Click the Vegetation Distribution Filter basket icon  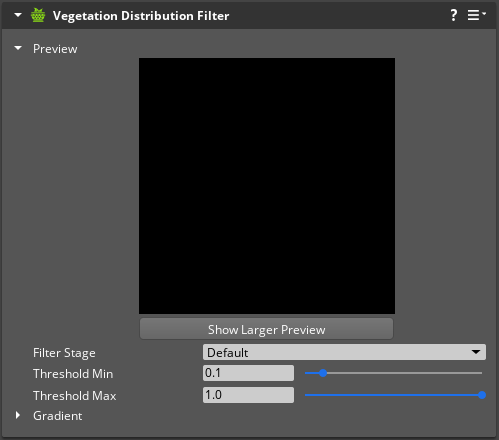pyautogui.click(x=38, y=15)
